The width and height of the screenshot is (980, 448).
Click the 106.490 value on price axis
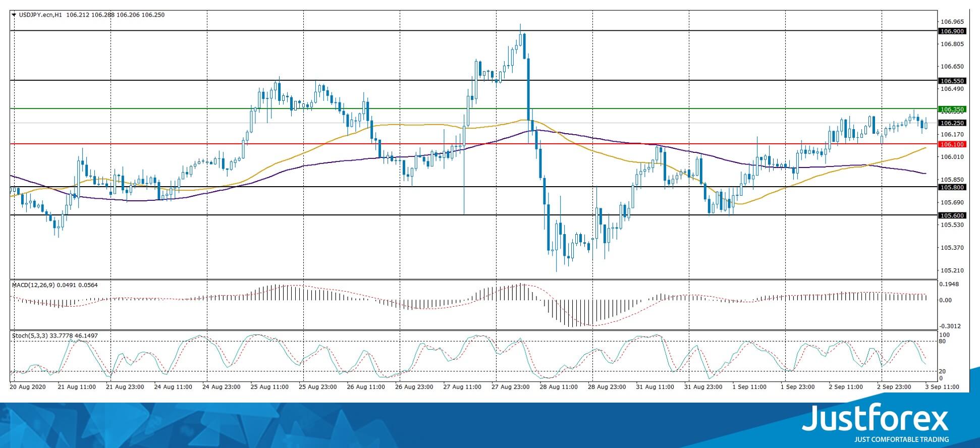click(952, 89)
